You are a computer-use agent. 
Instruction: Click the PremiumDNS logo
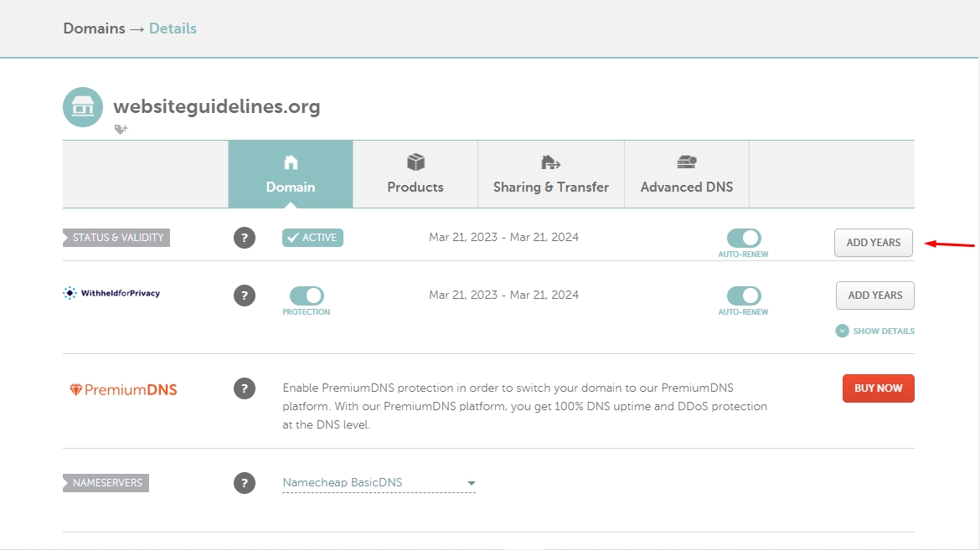123,389
